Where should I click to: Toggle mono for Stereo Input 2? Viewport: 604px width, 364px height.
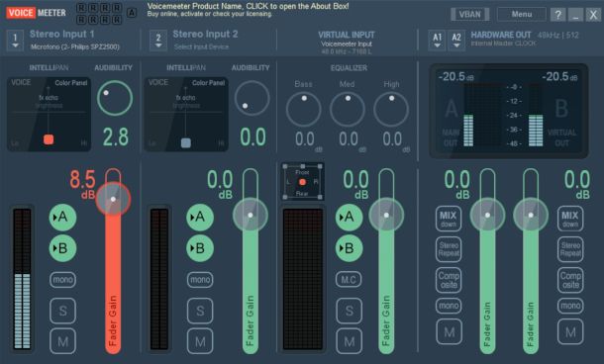click(x=200, y=280)
